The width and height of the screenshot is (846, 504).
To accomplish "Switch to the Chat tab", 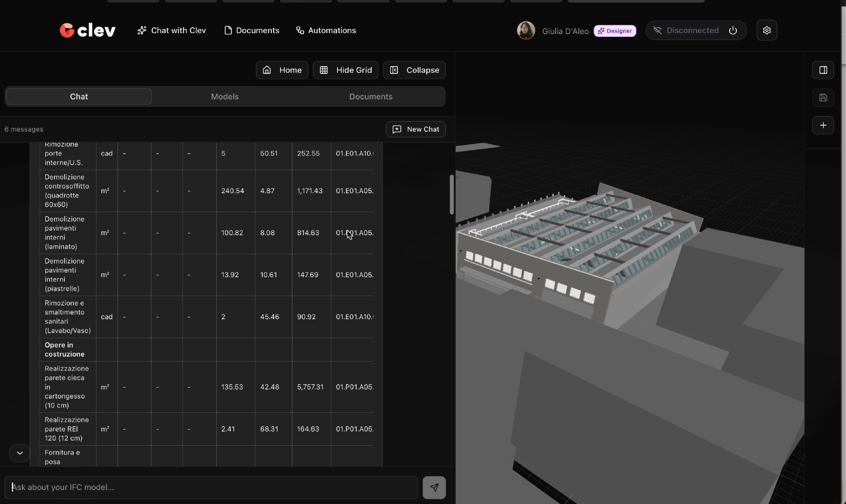I will (x=79, y=97).
